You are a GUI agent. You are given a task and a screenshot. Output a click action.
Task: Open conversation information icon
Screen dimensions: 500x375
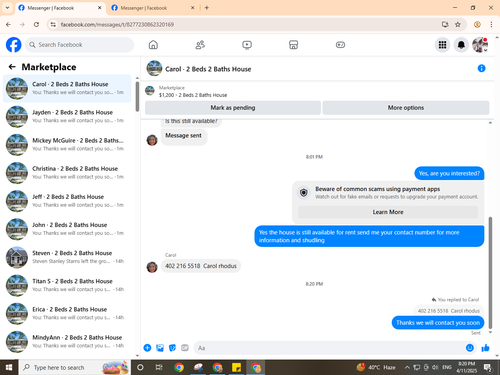point(481,68)
